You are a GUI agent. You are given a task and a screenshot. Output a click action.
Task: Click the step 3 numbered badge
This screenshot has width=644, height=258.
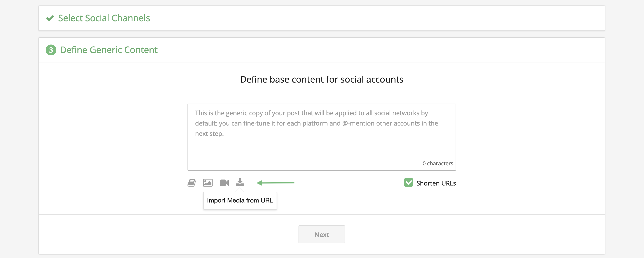[x=51, y=50]
